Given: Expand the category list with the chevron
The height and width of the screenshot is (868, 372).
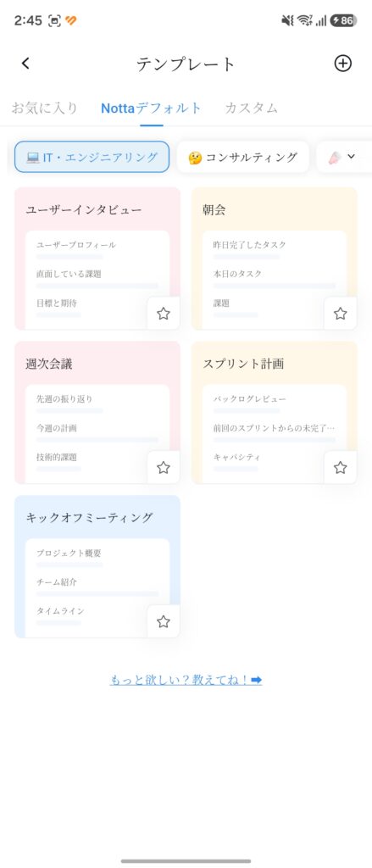Looking at the screenshot, I should pos(351,157).
